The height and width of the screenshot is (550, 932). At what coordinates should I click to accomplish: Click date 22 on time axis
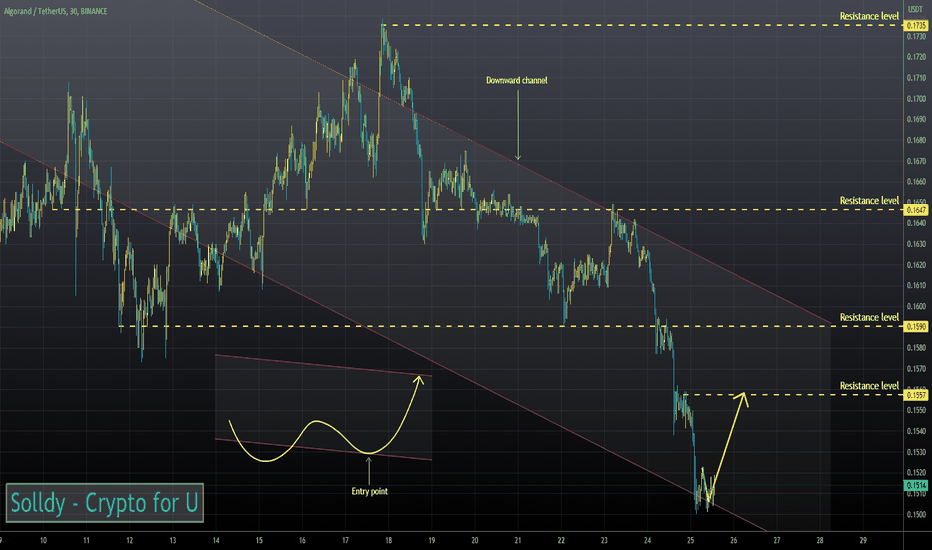tap(561, 540)
